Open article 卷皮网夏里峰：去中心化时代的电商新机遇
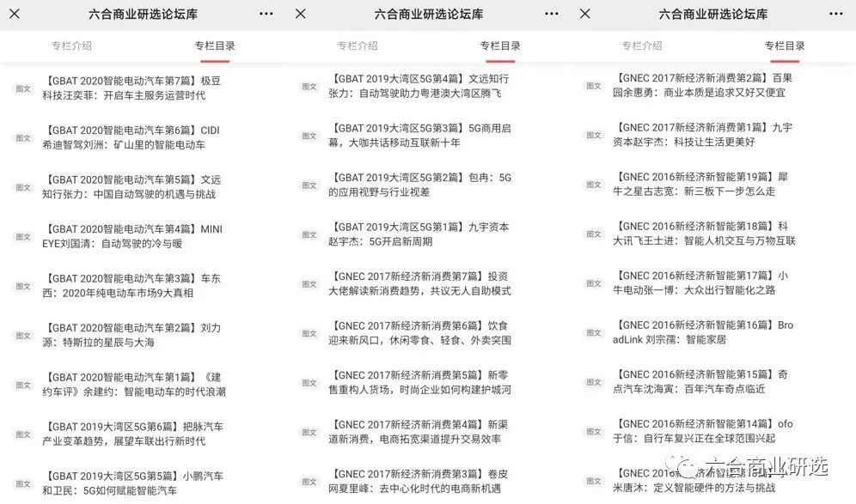 pyautogui.click(x=419, y=481)
